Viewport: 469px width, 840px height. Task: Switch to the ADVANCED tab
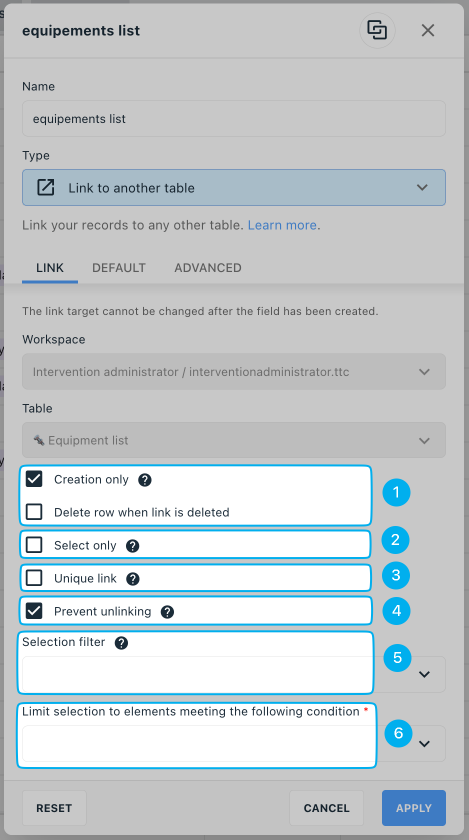(208, 267)
